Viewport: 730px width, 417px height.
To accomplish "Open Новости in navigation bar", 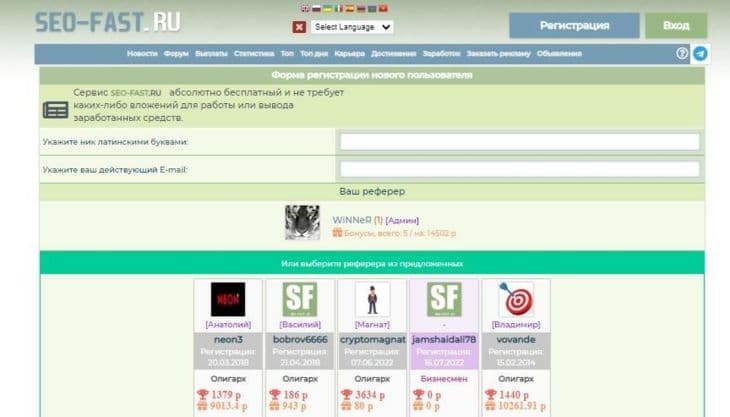I will click(142, 54).
